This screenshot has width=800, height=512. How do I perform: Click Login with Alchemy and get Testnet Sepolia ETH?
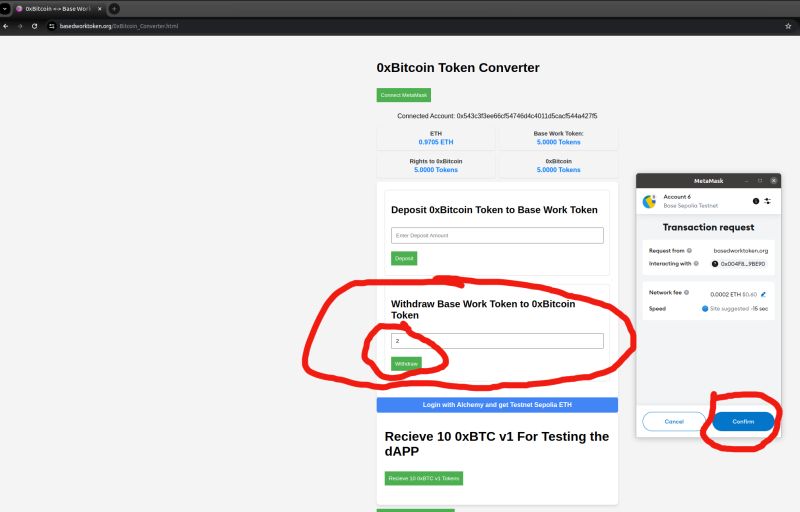[497, 404]
